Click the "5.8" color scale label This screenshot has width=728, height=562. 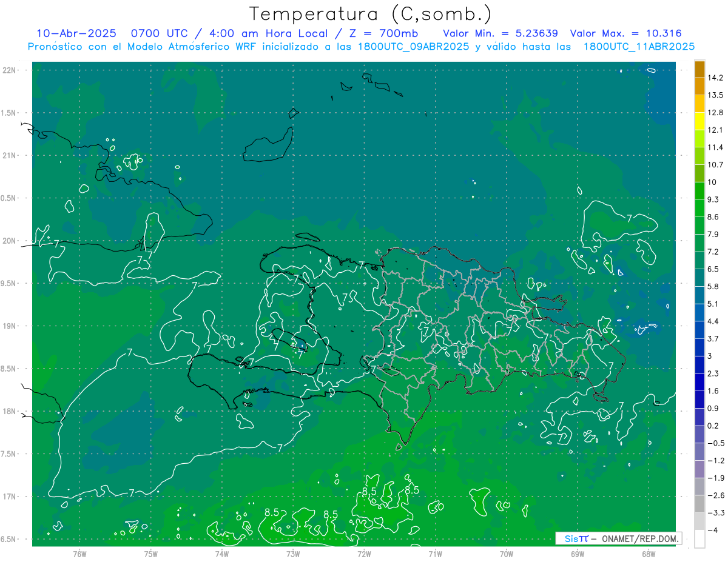click(713, 287)
